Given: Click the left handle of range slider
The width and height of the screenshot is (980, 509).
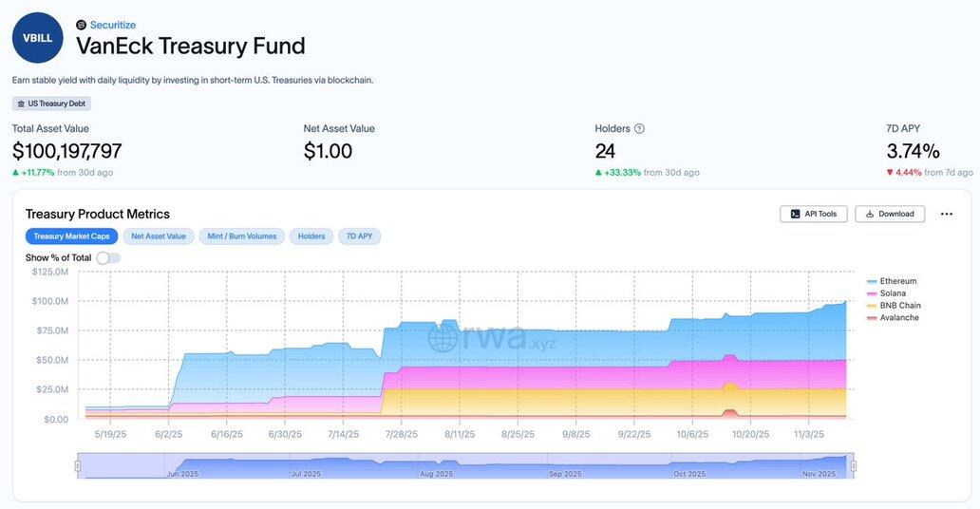Looking at the screenshot, I should coord(78,465).
